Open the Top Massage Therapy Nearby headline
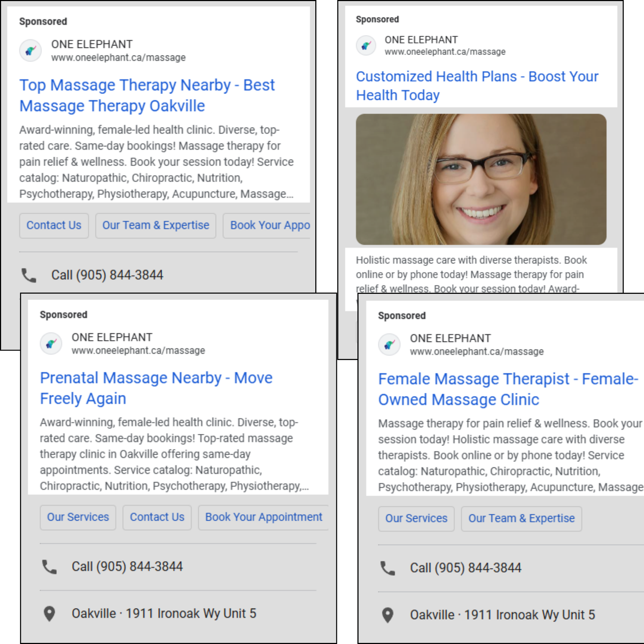 (147, 95)
